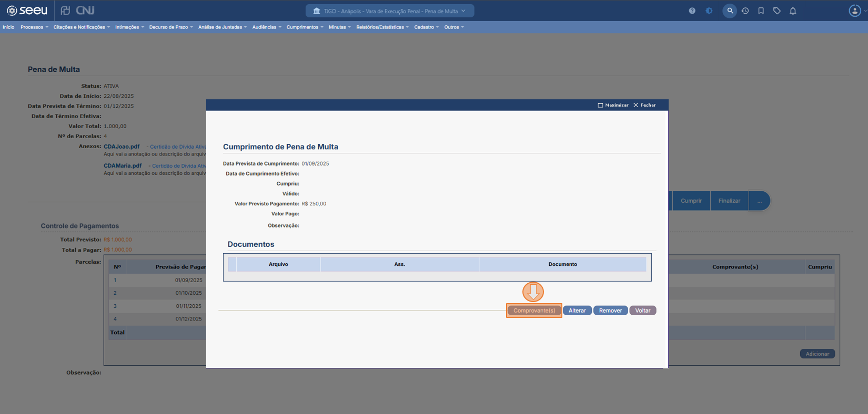
Task: Expand the Processos menu
Action: pos(34,27)
